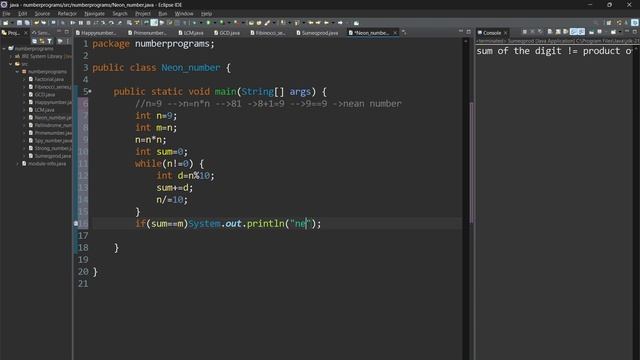
Task: Click the Console Terminate square icon
Action: [x=525, y=32]
